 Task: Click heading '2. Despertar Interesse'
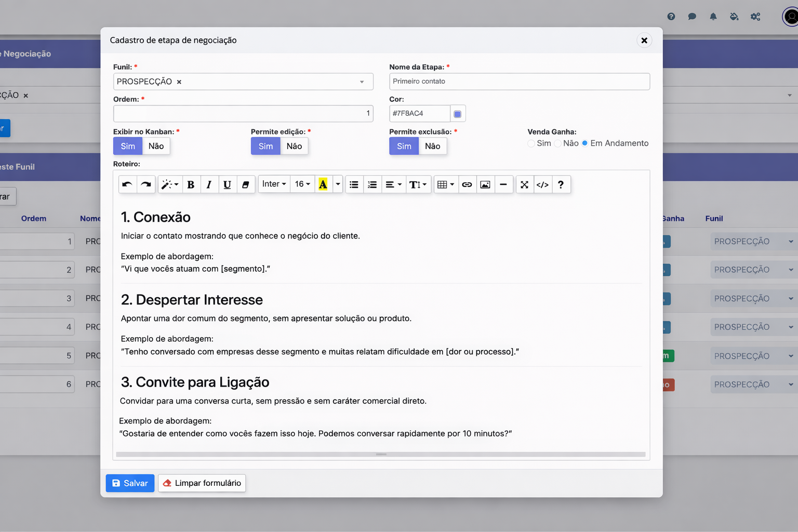point(192,300)
